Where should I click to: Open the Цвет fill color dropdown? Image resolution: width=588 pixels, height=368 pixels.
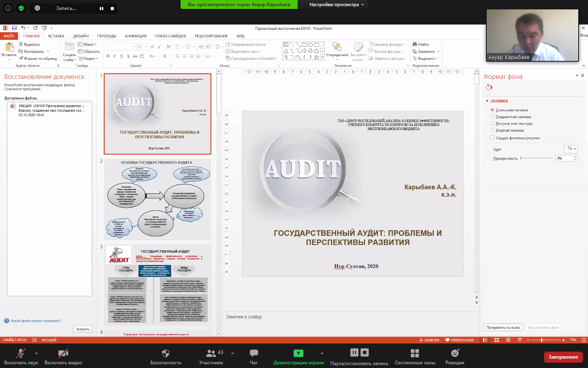pos(570,149)
